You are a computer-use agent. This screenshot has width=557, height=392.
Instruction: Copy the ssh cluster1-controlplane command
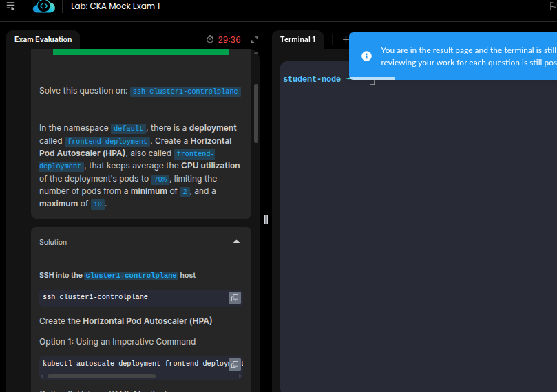click(x=235, y=298)
